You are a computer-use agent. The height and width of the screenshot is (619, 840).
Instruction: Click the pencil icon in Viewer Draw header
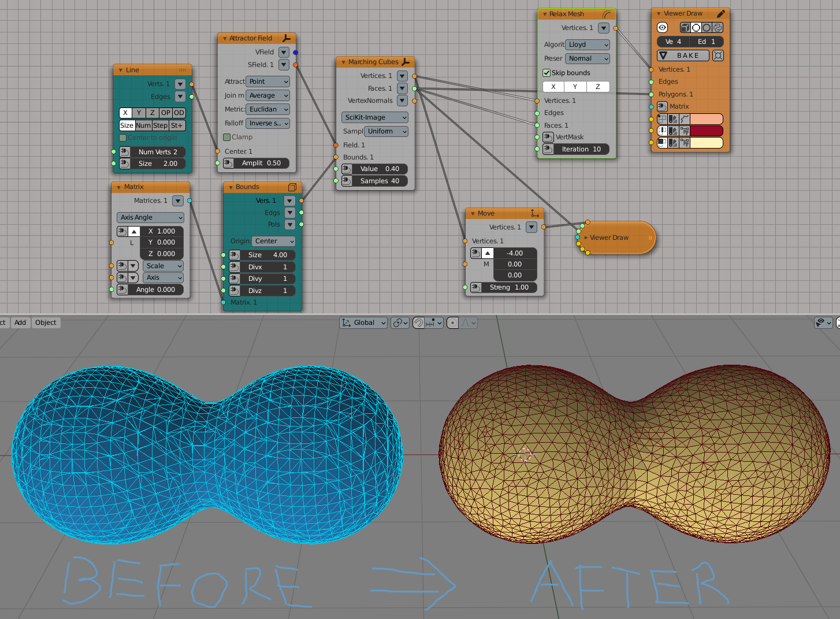click(x=720, y=14)
